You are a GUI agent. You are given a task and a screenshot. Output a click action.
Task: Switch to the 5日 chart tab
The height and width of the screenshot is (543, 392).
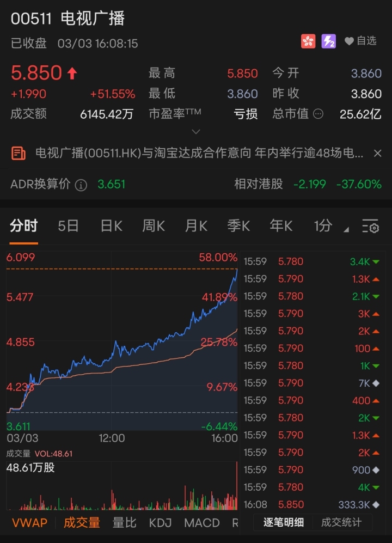(x=69, y=227)
